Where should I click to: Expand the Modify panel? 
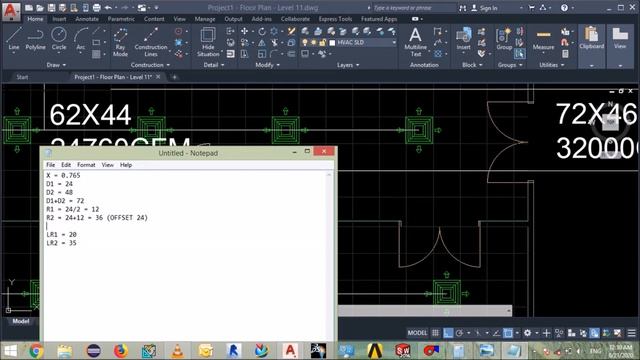[x=267, y=65]
